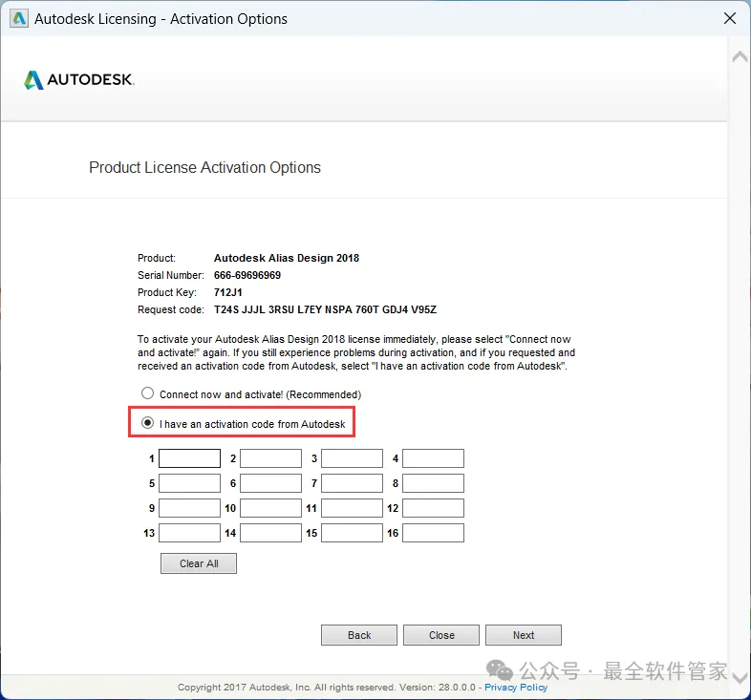
Task: Click the Close button at bottom
Action: 441,635
